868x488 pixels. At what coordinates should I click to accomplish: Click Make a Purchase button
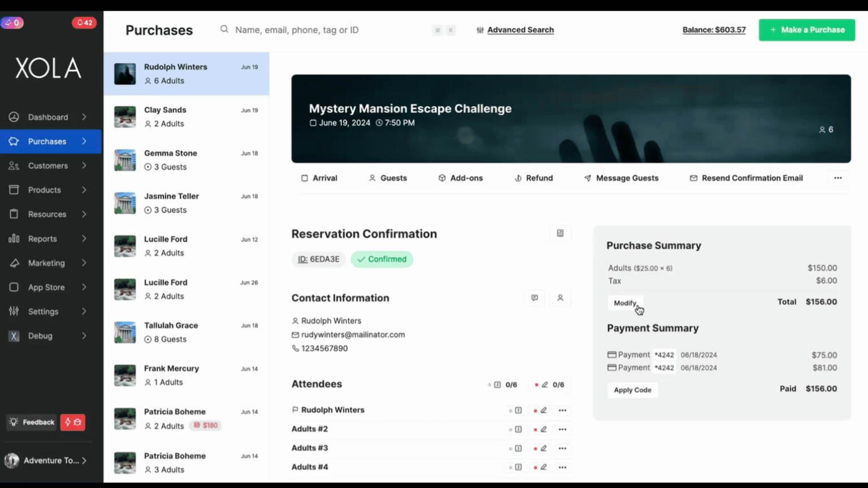(806, 30)
